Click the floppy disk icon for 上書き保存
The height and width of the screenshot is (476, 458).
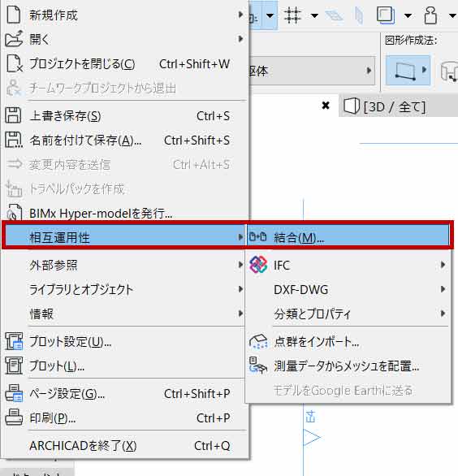pyautogui.click(x=13, y=115)
